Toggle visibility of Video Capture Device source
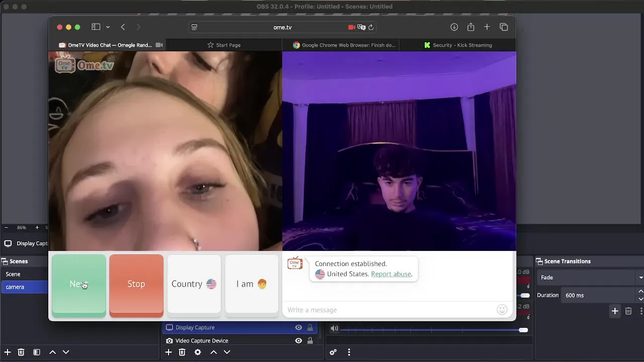 click(x=298, y=340)
